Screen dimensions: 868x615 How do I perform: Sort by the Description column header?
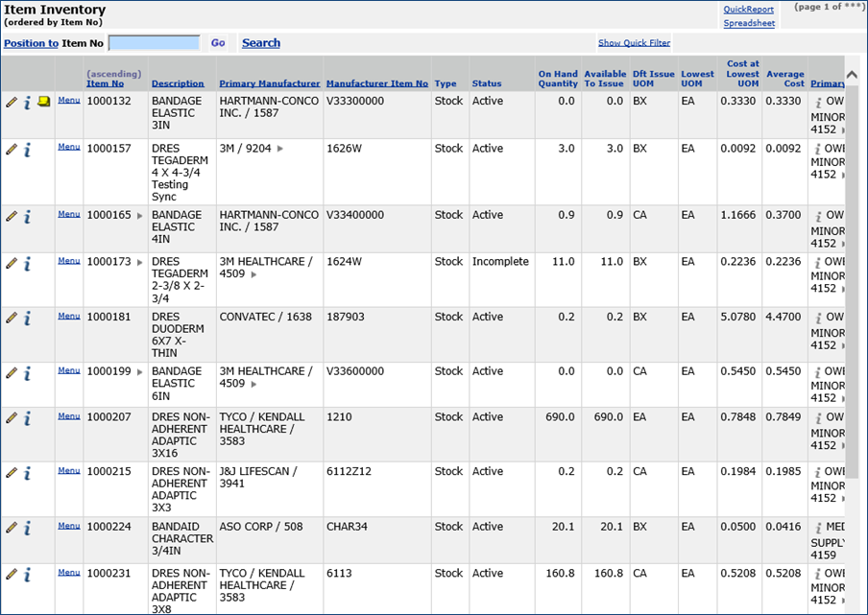pos(178,84)
